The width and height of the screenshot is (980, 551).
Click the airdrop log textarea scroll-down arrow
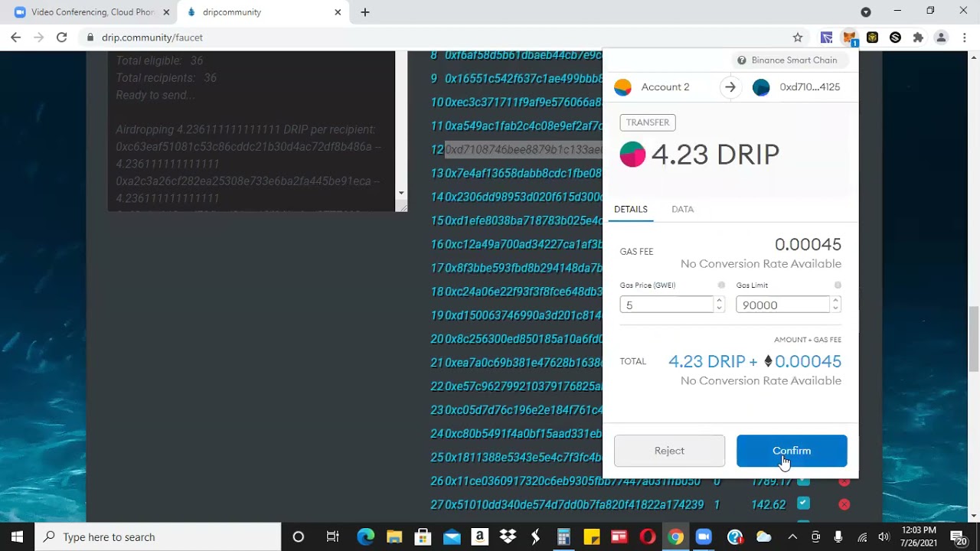[400, 193]
